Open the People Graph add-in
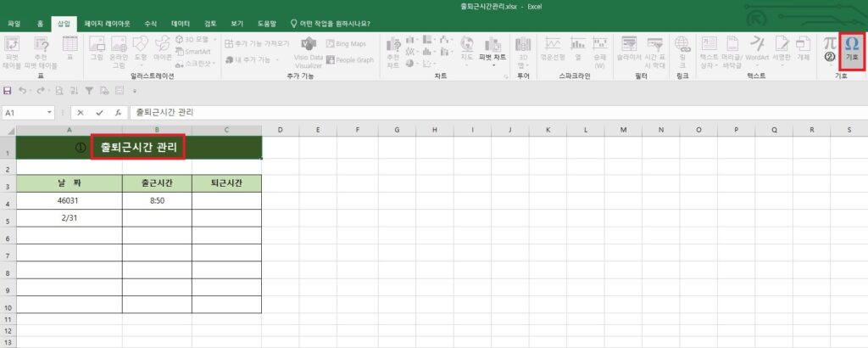Image resolution: width=868 pixels, height=348 pixels. (x=350, y=60)
